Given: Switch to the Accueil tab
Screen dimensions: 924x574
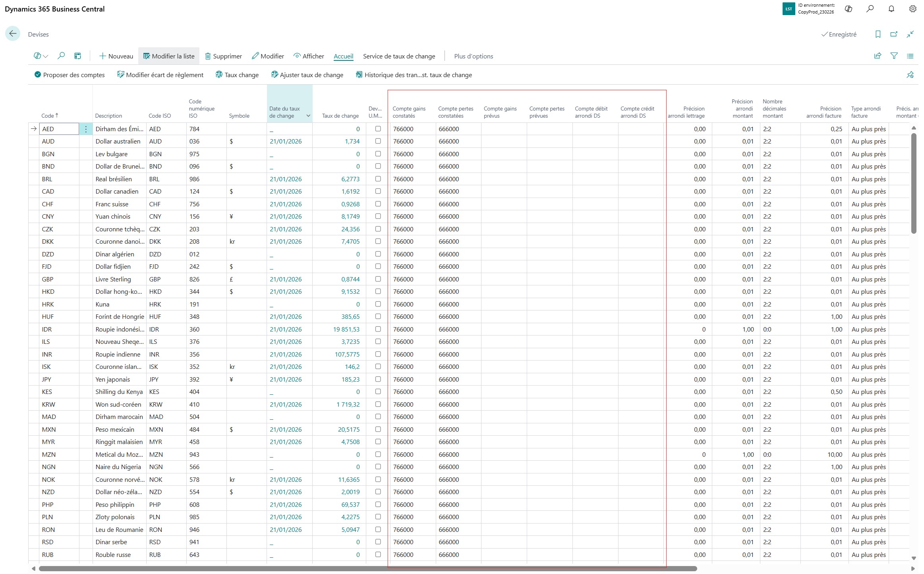Looking at the screenshot, I should (343, 56).
